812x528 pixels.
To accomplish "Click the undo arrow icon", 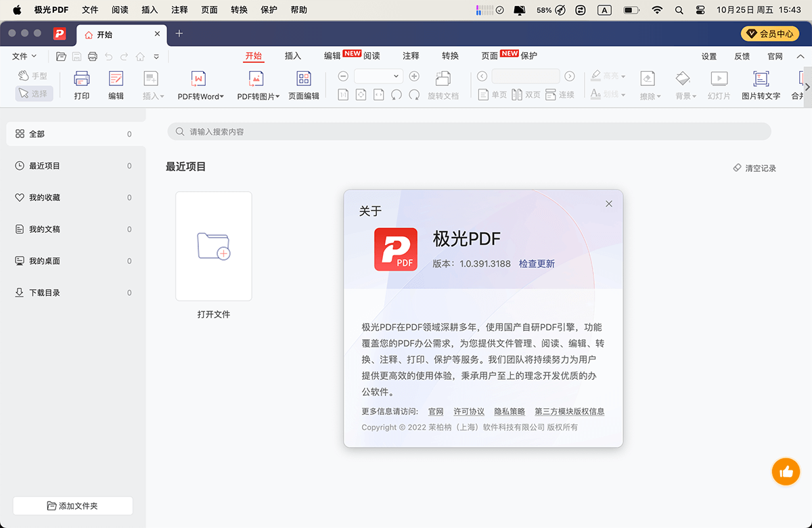I will coord(108,57).
